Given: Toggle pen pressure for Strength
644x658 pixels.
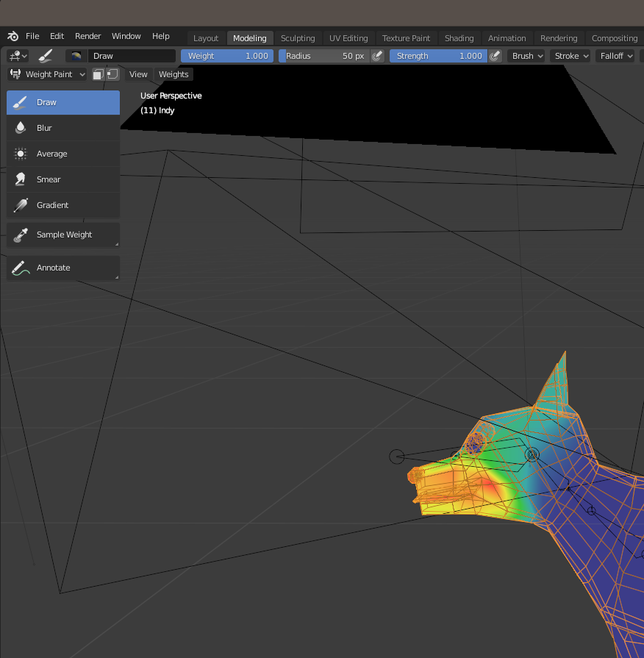Looking at the screenshot, I should pyautogui.click(x=495, y=56).
